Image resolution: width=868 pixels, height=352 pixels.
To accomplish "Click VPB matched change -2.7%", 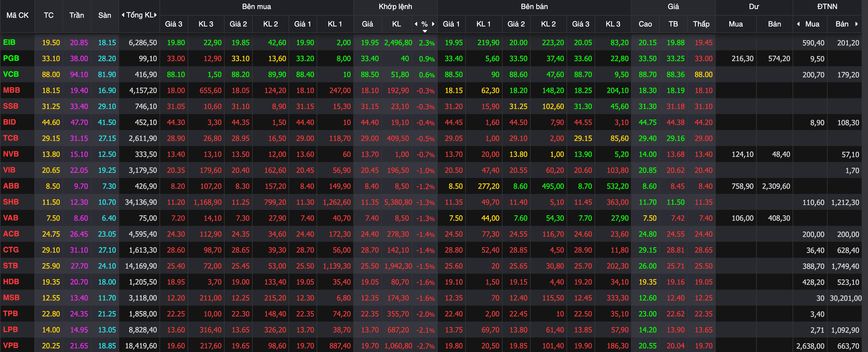I will (x=426, y=346).
